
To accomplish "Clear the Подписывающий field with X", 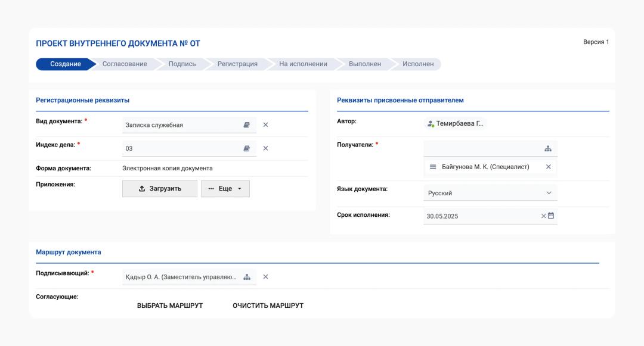I will 266,277.
